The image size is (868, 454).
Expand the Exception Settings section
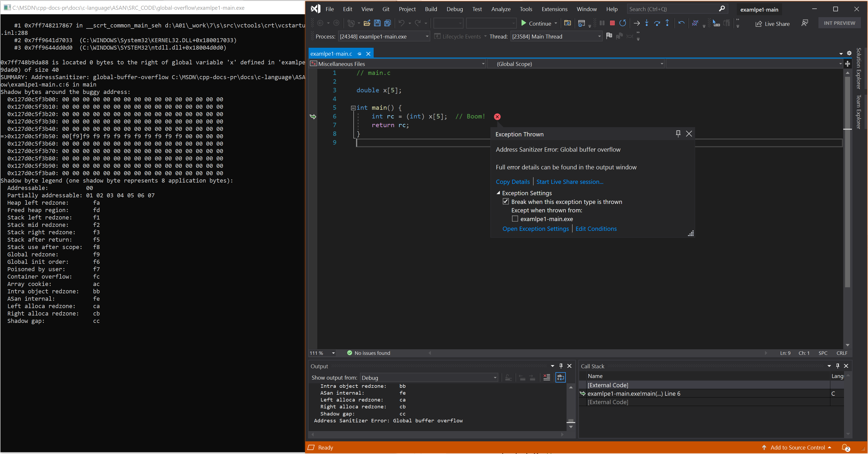tap(498, 193)
